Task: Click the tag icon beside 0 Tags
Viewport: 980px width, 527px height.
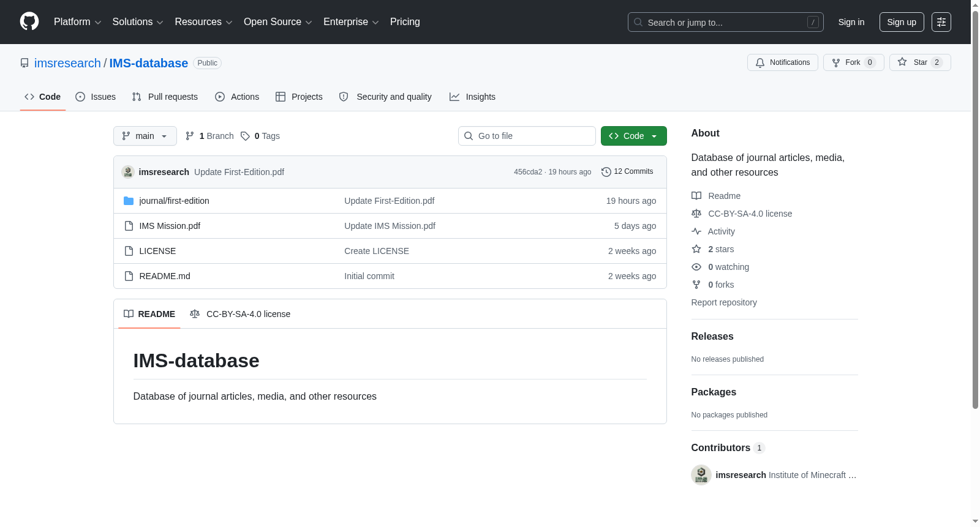Action: click(x=245, y=136)
